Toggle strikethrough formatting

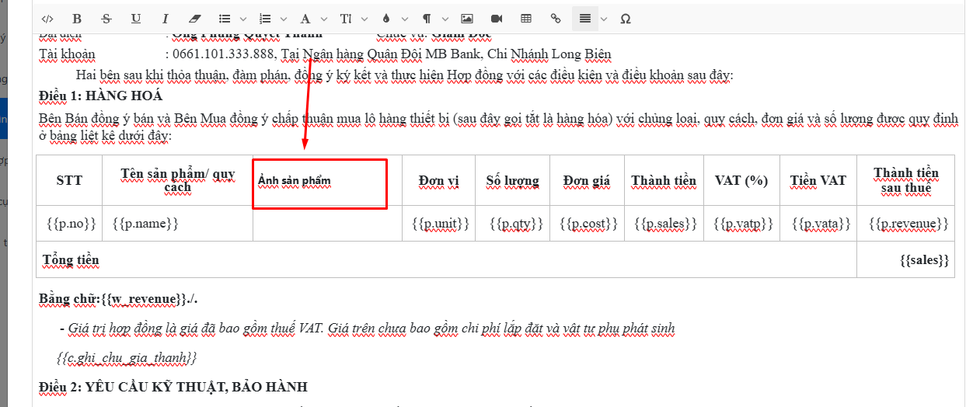106,19
